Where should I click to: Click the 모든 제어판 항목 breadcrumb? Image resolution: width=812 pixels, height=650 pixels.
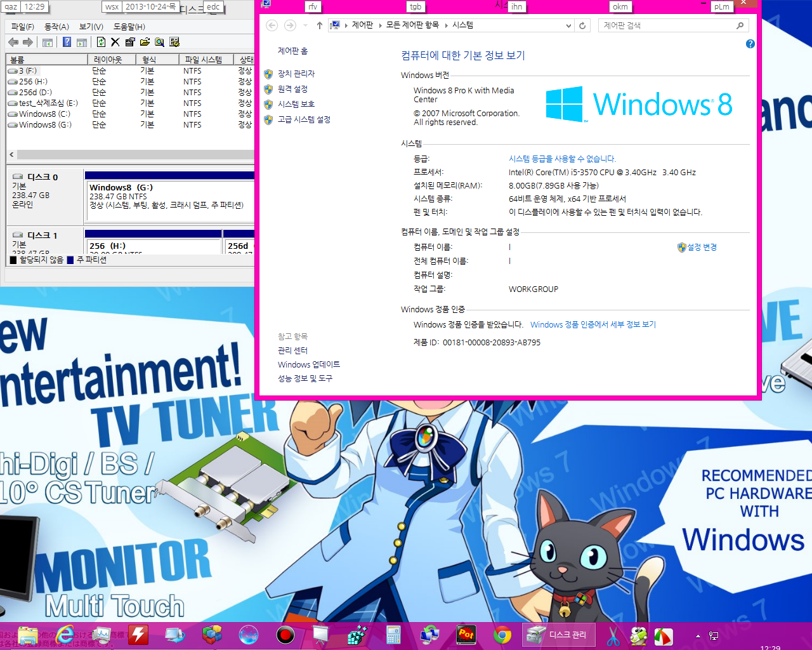412,25
